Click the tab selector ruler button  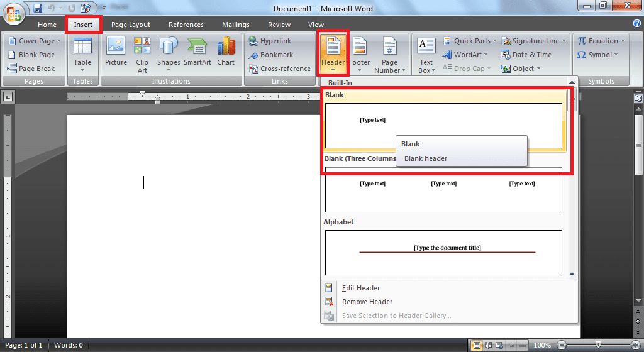8,97
